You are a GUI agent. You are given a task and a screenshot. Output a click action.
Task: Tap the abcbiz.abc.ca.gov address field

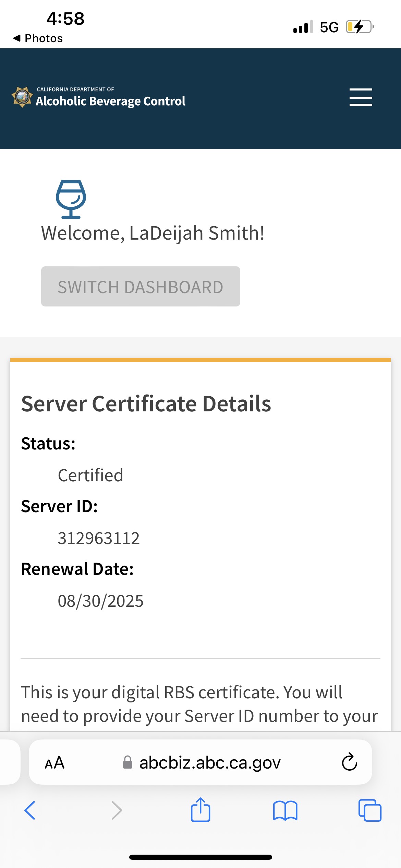pos(210,763)
